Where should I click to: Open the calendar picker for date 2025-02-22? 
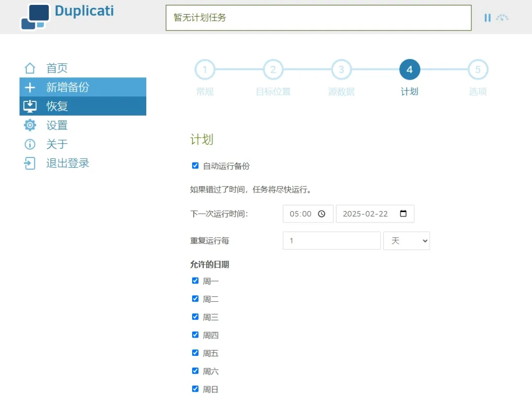[403, 214]
